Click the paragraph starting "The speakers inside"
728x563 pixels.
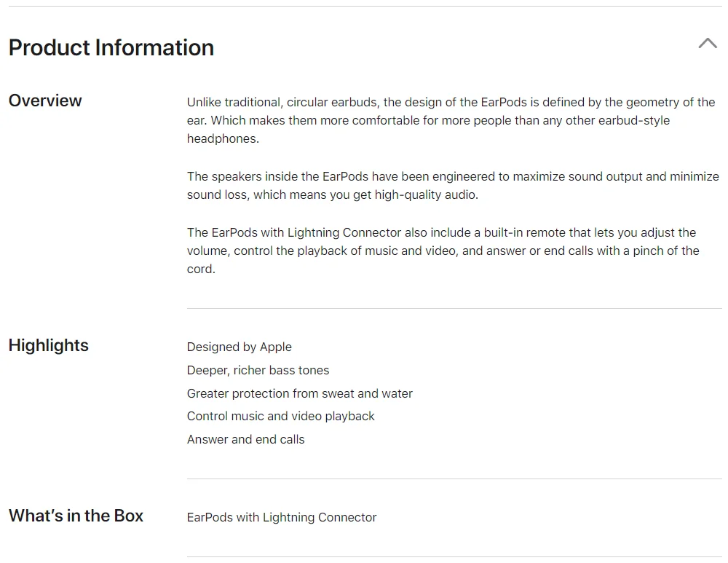point(452,186)
